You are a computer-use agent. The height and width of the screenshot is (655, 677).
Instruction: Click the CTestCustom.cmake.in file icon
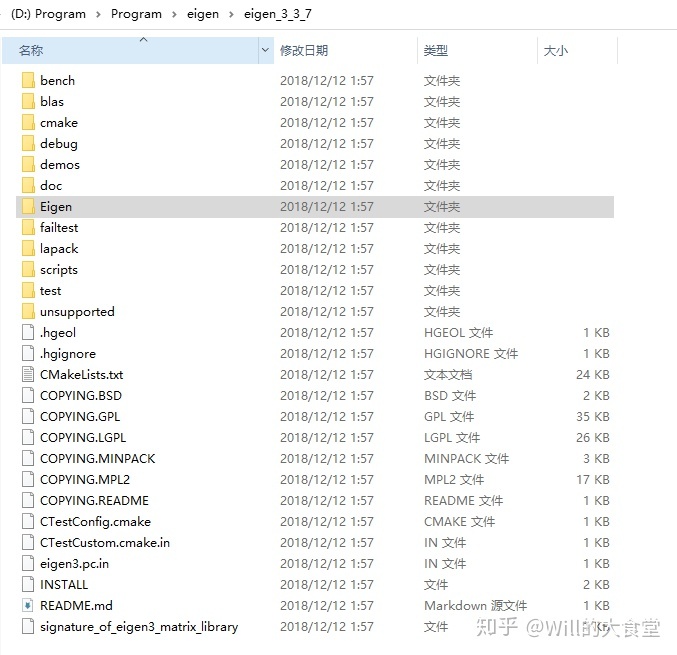[28, 543]
